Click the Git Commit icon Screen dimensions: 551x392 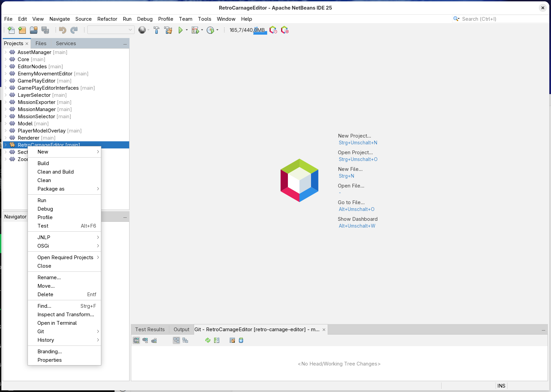tap(241, 340)
